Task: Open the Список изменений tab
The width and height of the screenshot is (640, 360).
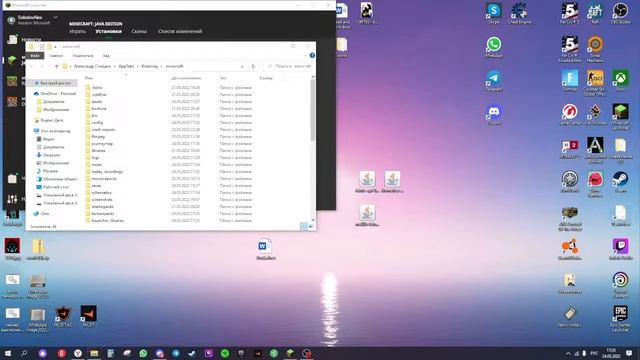Action: coord(180,31)
